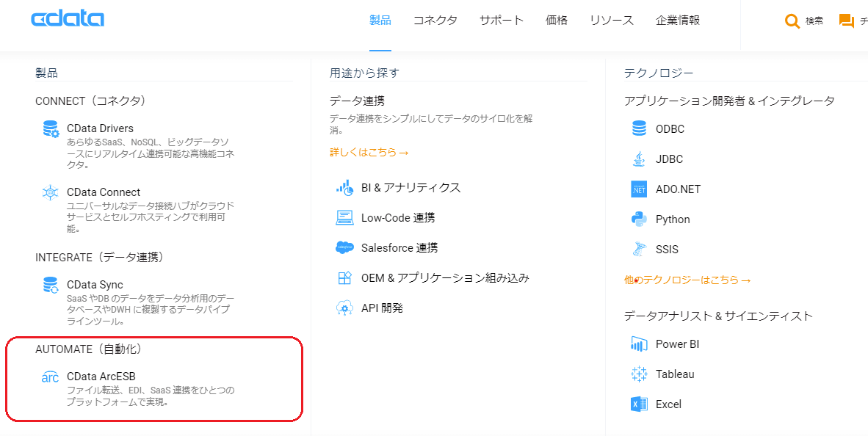868x436 pixels.
Task: Open the コネクタ navigation menu
Action: [435, 21]
